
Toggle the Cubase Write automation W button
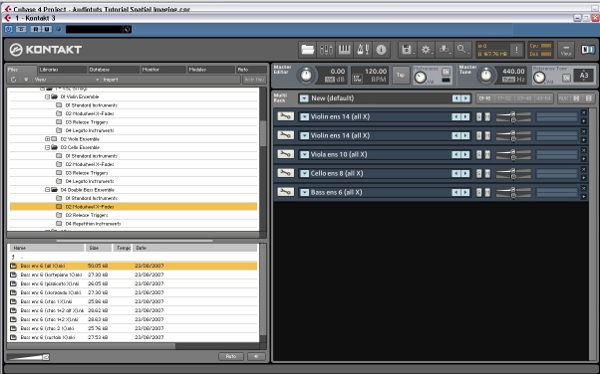(x=47, y=29)
